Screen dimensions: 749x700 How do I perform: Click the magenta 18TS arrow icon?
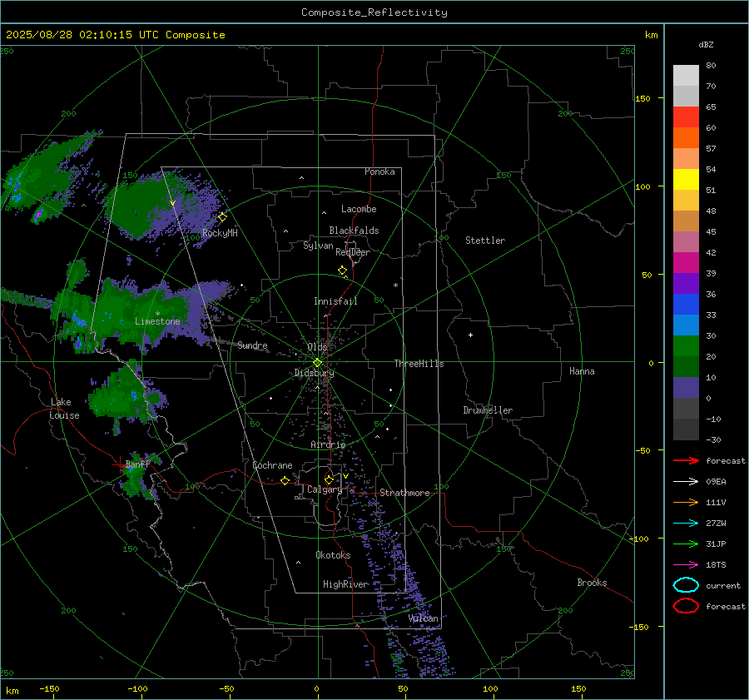(686, 565)
